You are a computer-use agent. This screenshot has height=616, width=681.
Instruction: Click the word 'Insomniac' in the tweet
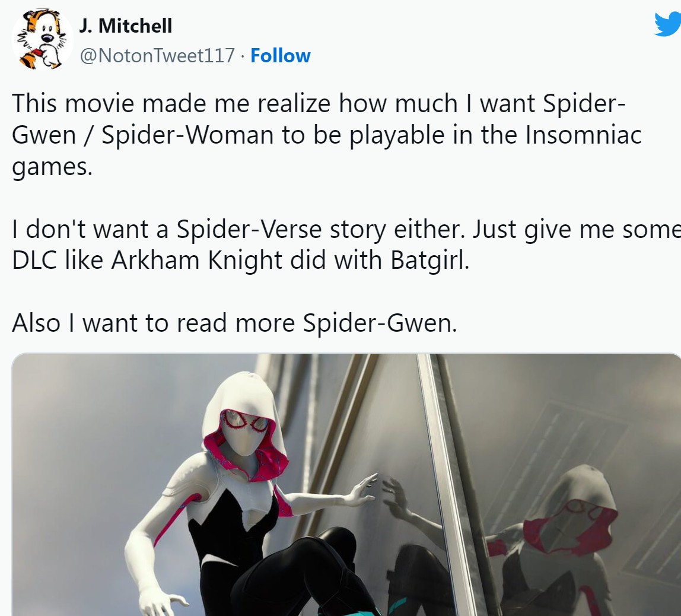[x=583, y=135]
